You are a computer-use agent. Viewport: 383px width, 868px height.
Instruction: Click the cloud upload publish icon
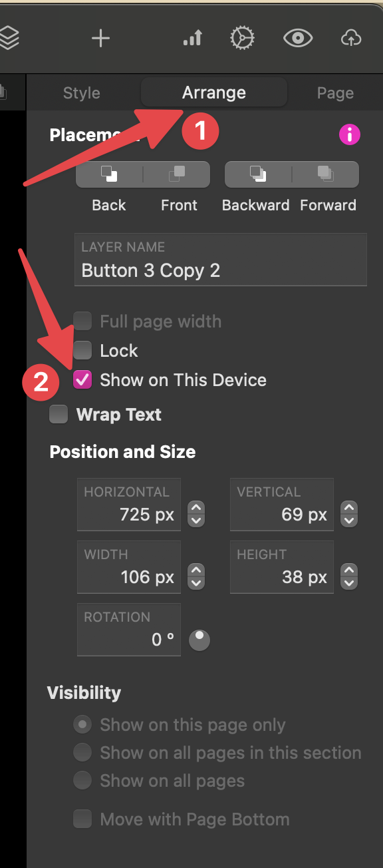(351, 39)
